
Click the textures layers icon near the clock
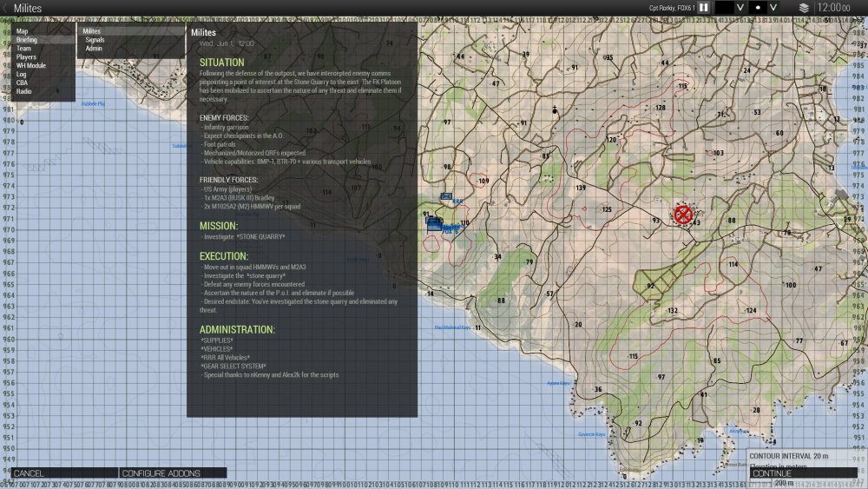click(x=804, y=7)
